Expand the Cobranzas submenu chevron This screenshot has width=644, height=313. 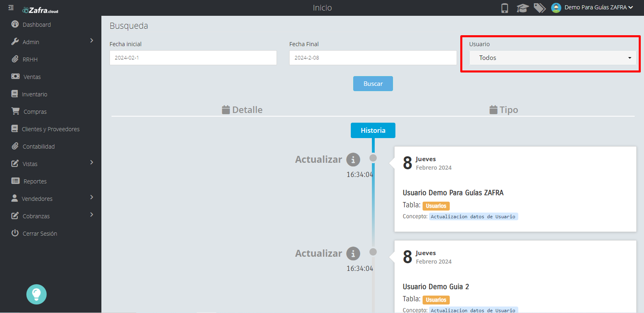click(x=92, y=215)
